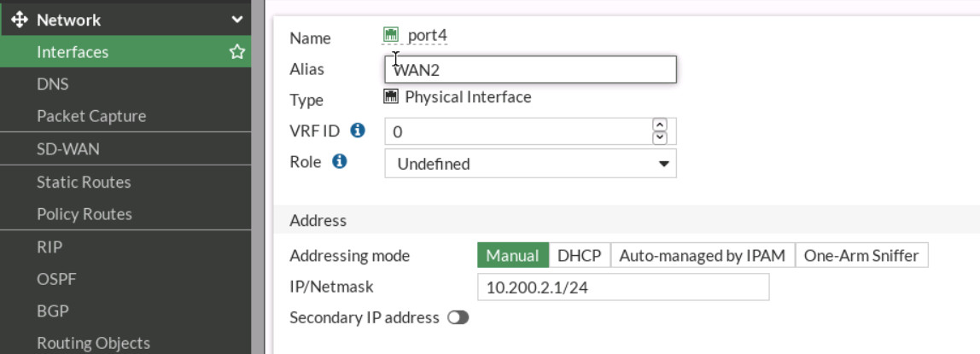
Task: Click the Physical Interface type icon
Action: coord(392,97)
